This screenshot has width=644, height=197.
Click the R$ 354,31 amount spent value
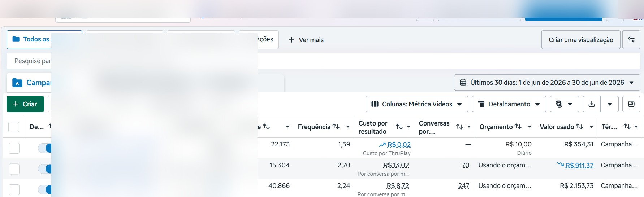(x=579, y=144)
